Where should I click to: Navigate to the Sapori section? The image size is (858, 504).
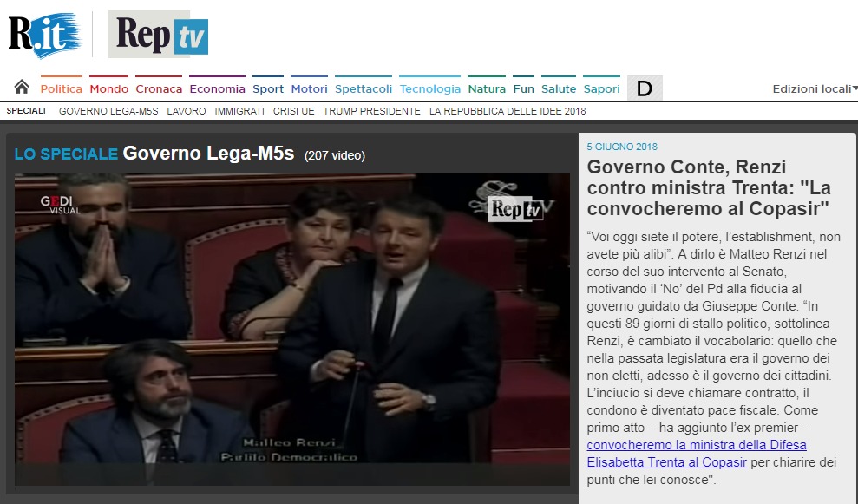tap(601, 88)
